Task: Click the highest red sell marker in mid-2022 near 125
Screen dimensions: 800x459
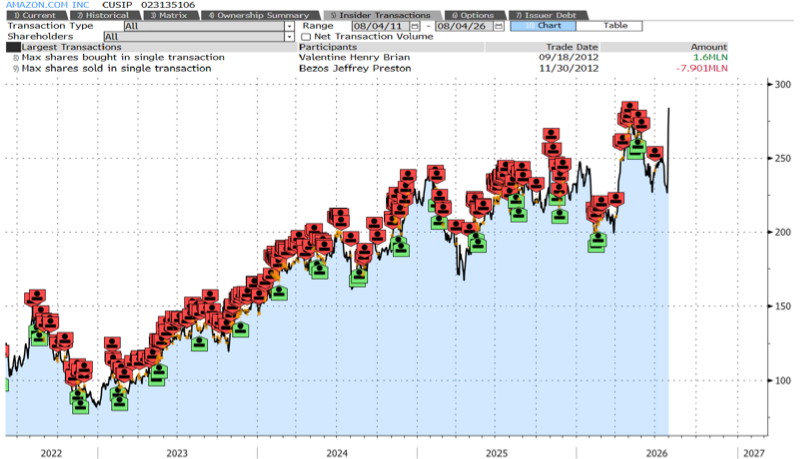Action: (x=112, y=343)
